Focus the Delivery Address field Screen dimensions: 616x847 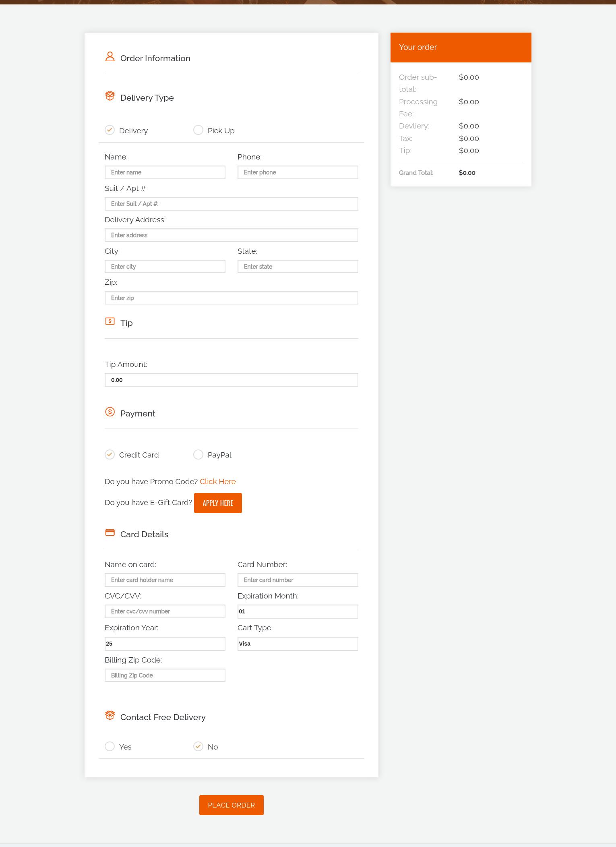point(232,235)
